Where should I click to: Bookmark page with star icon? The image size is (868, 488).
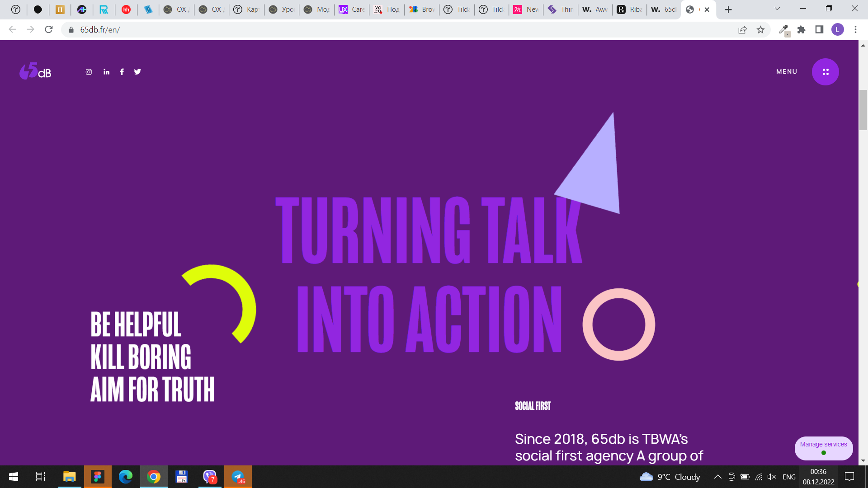pyautogui.click(x=760, y=30)
